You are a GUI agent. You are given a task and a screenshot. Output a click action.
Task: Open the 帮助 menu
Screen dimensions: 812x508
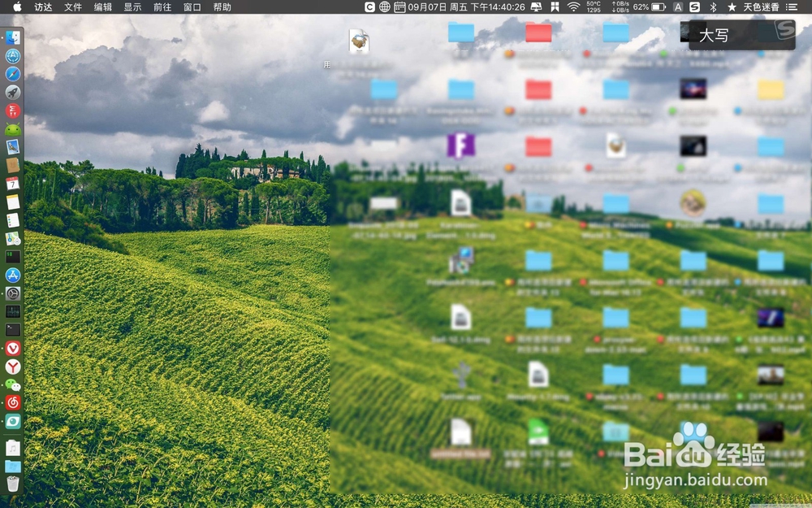click(222, 7)
